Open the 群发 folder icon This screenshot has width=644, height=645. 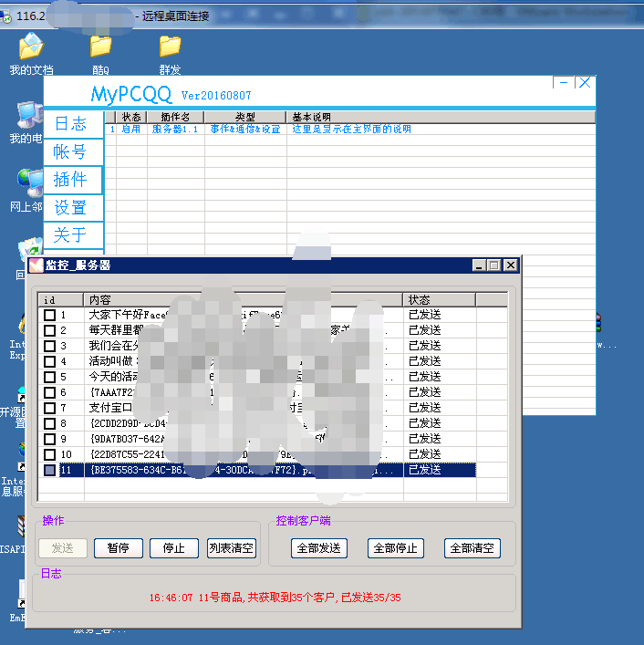(x=170, y=47)
